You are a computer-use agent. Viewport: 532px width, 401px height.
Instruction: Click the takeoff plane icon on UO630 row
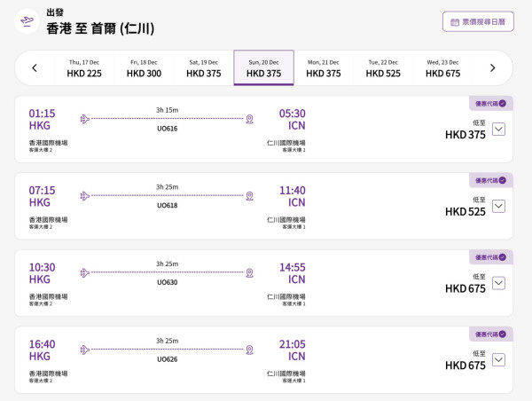tap(85, 272)
